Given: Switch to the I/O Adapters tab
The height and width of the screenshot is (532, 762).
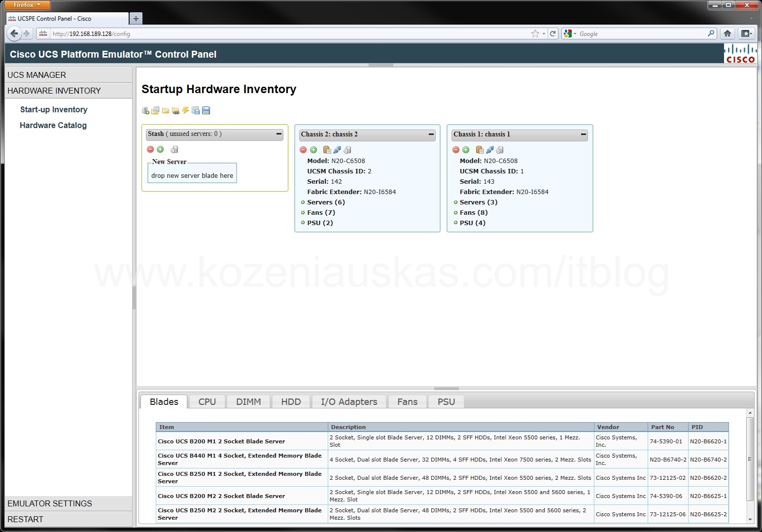Looking at the screenshot, I should click(349, 401).
